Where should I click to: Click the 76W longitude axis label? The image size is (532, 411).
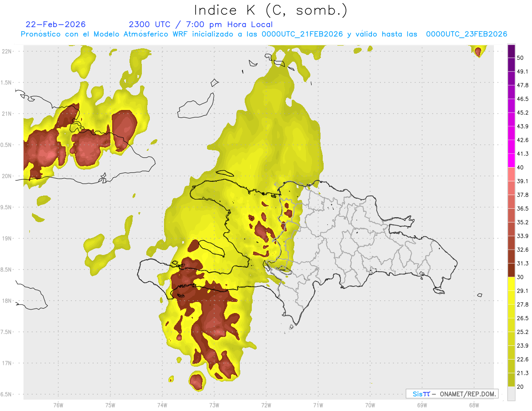(58, 405)
